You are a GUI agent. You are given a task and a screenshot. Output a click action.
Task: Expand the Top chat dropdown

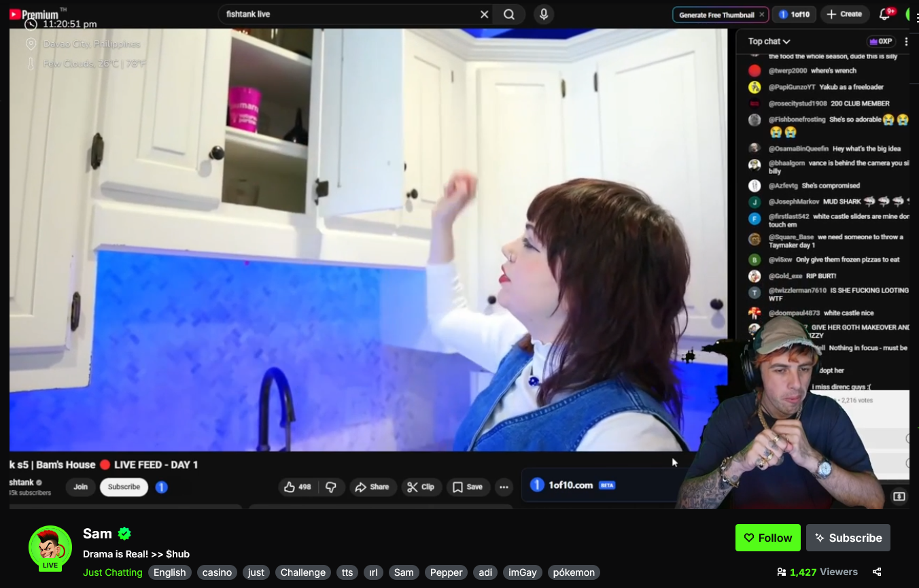[x=769, y=41]
